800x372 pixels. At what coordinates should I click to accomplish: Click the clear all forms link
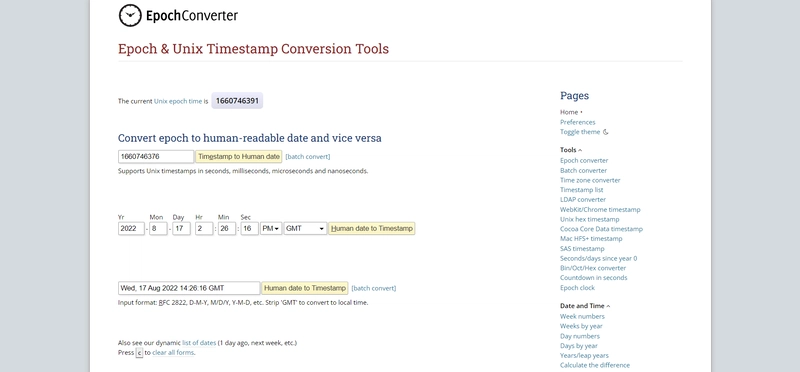[x=173, y=353]
